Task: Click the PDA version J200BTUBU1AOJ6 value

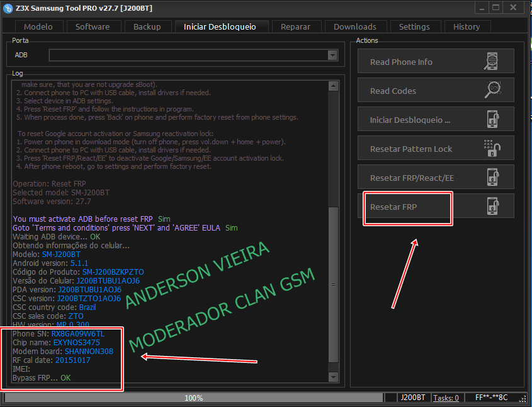Action: coord(89,290)
